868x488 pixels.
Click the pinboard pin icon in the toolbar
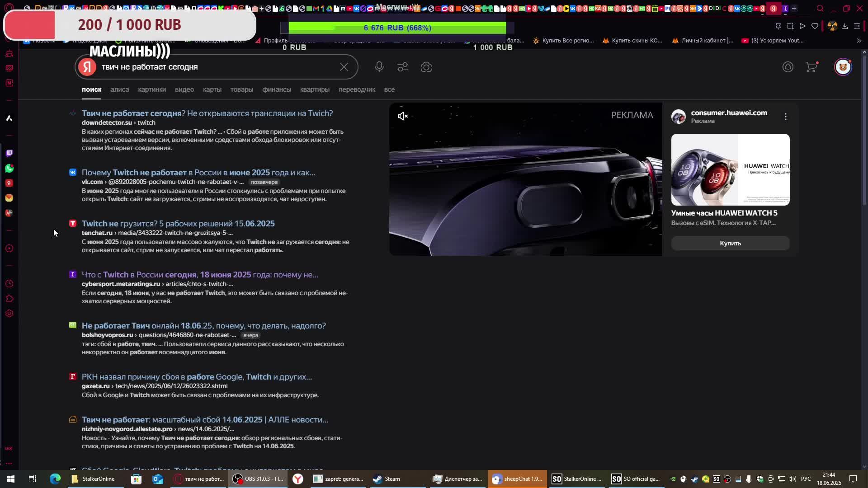pyautogui.click(x=778, y=26)
